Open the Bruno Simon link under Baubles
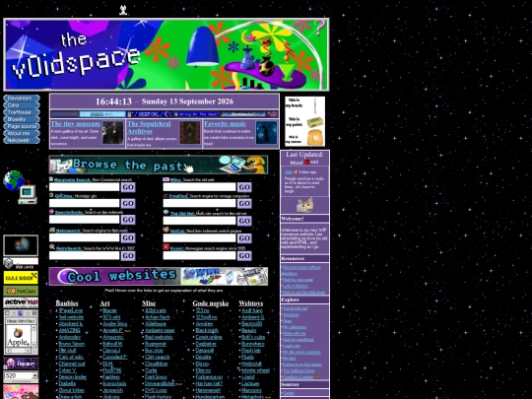This screenshot has height=399, width=532. (x=72, y=344)
